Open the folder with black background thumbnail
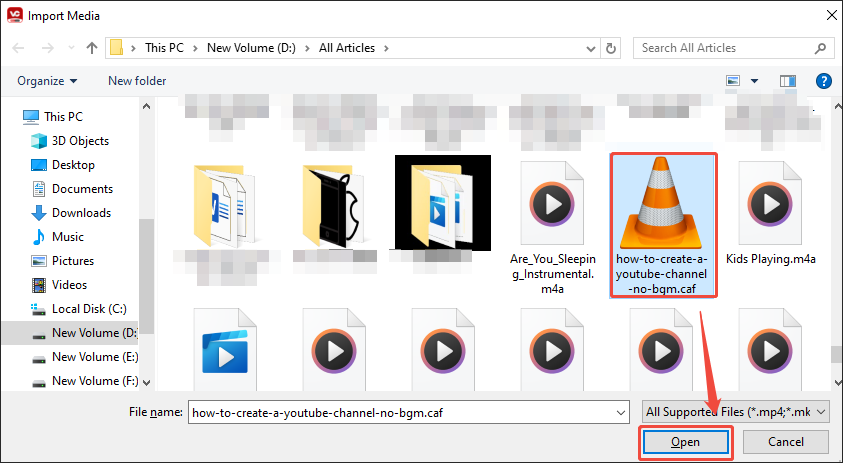The height and width of the screenshot is (463, 843). [x=442, y=203]
